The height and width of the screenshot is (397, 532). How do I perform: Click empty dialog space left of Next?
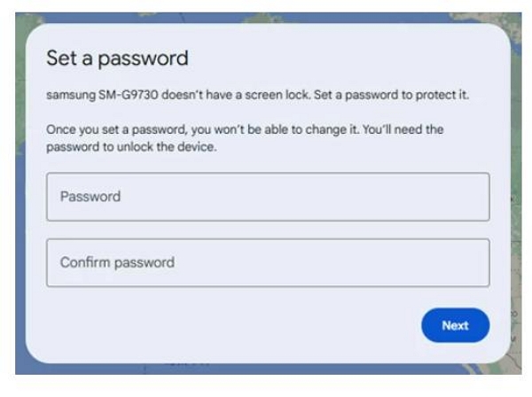click(x=222, y=325)
